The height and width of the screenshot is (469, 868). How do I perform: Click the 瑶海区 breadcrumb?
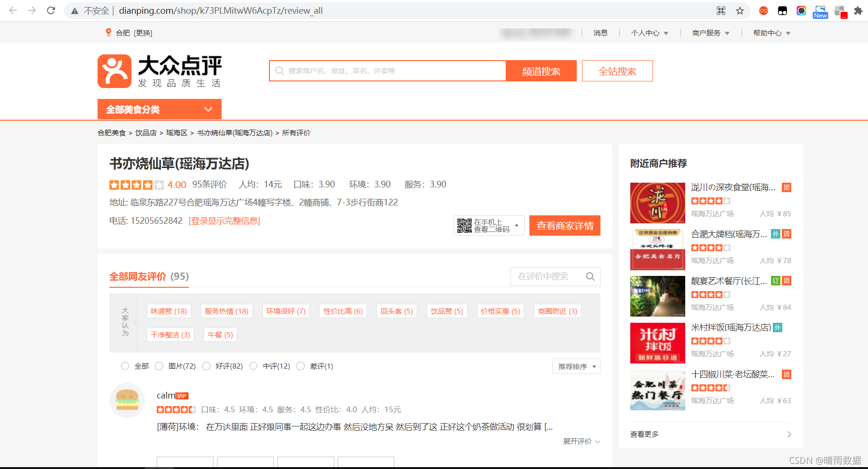[177, 133]
